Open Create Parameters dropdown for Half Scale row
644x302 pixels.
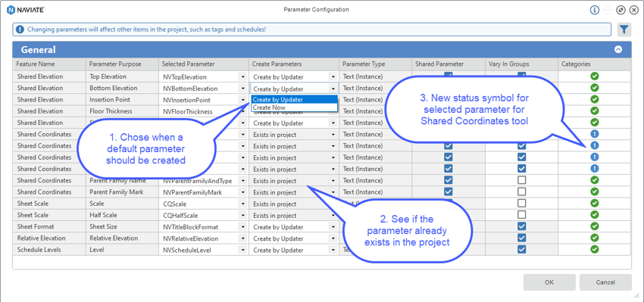point(333,215)
